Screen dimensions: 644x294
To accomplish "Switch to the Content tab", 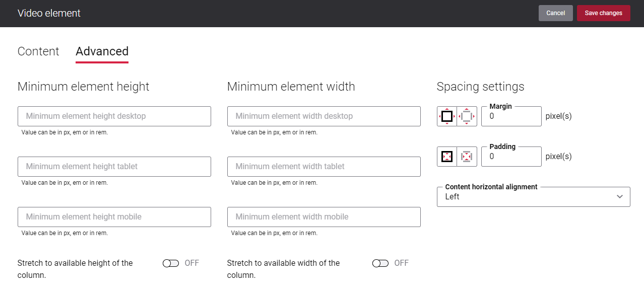I will point(38,51).
